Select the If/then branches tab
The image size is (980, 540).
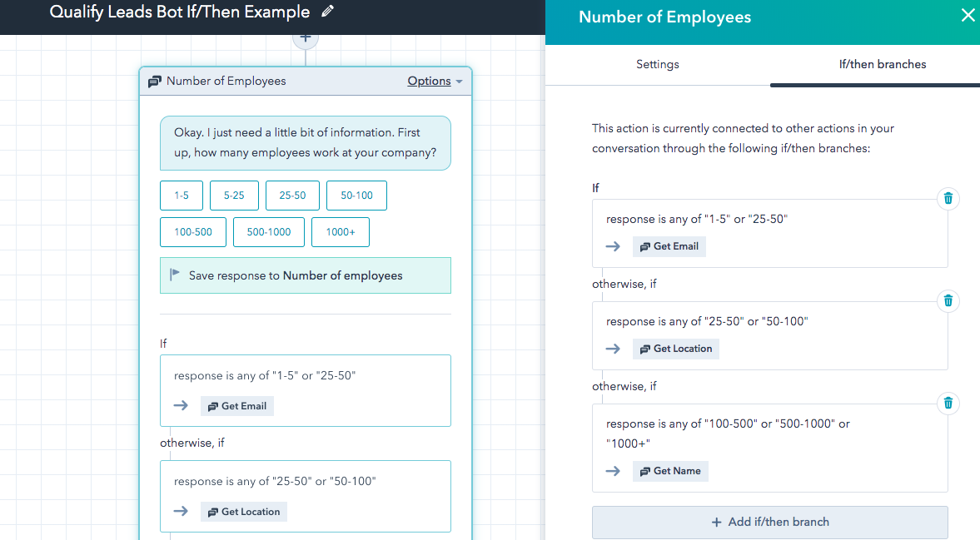[882, 64]
